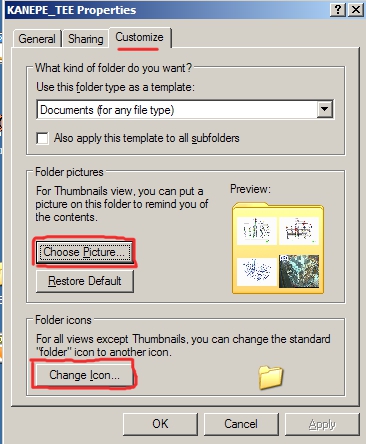This screenshot has height=444, width=366.
Task: Select the bottom-left scatter preview thumbnail
Action: click(x=257, y=272)
